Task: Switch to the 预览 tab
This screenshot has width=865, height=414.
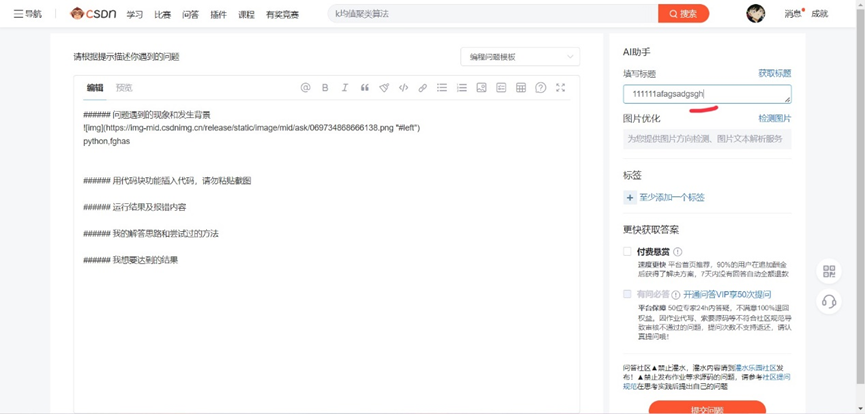Action: (x=124, y=88)
